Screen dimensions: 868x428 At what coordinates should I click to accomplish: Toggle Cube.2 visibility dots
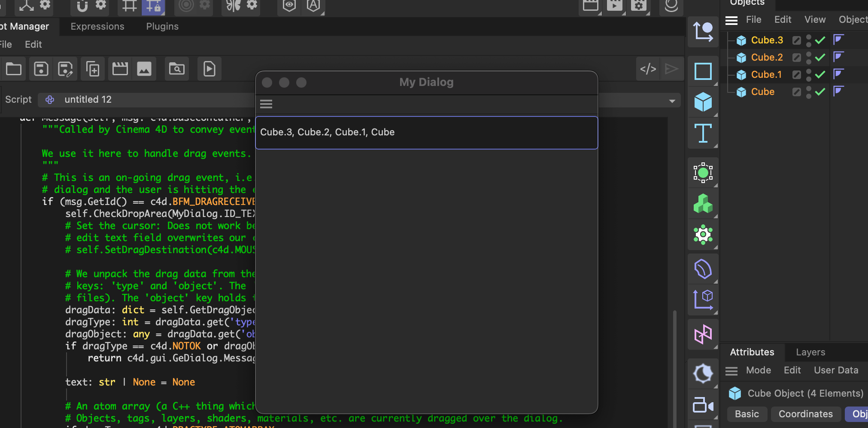tap(809, 58)
